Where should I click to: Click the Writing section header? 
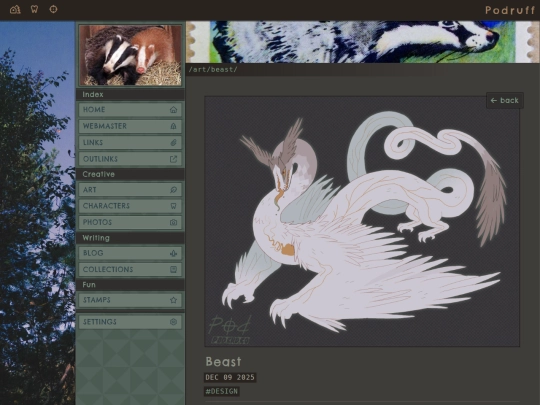[x=96, y=238]
